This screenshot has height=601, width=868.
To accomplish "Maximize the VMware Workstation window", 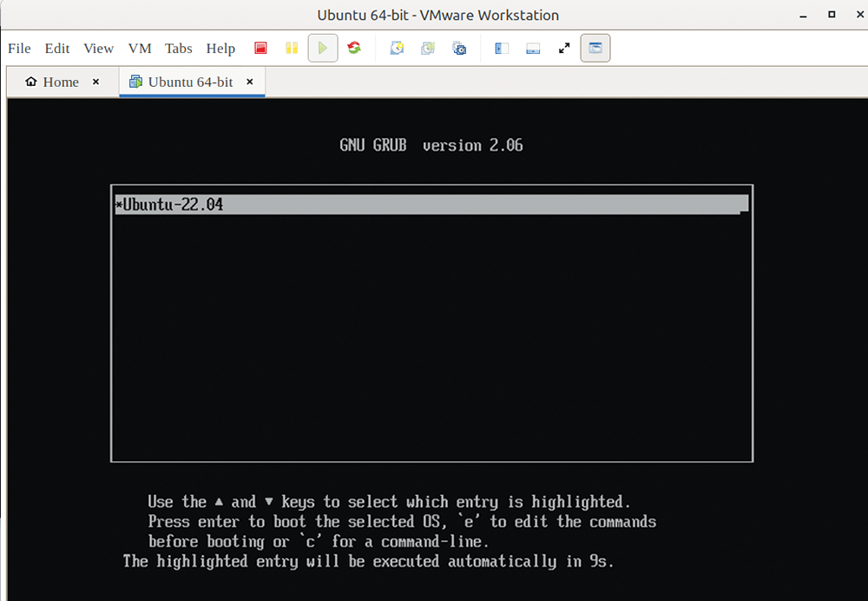I will [x=832, y=15].
